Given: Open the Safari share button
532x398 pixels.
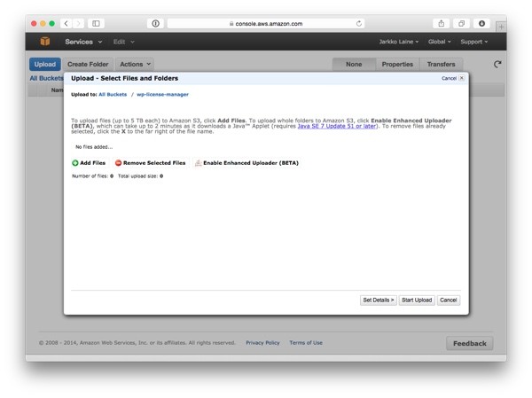Looking at the screenshot, I should (441, 23).
